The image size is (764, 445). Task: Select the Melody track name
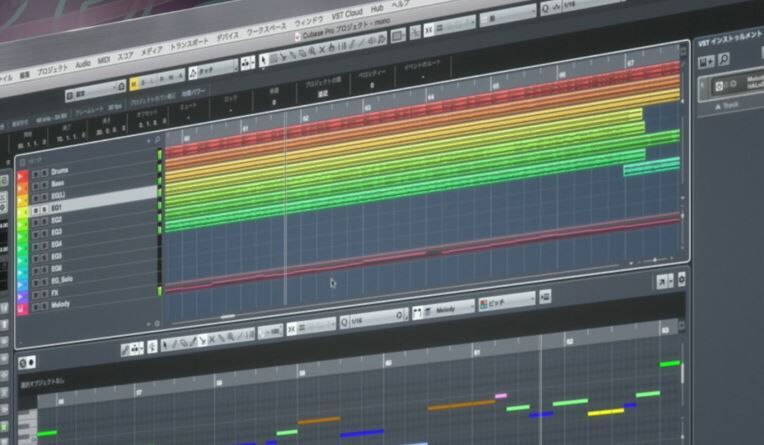tap(60, 304)
